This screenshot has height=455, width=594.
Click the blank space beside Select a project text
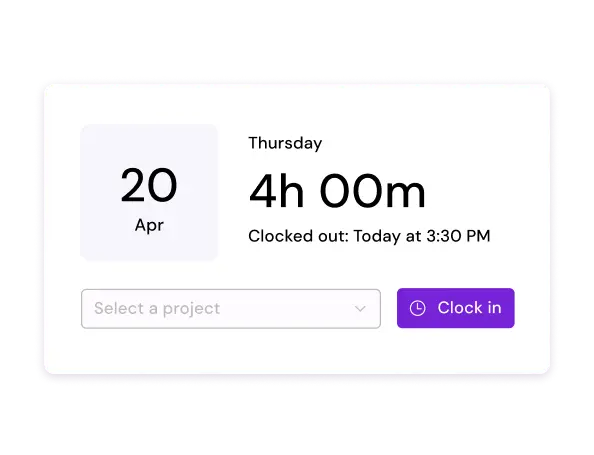point(287,309)
